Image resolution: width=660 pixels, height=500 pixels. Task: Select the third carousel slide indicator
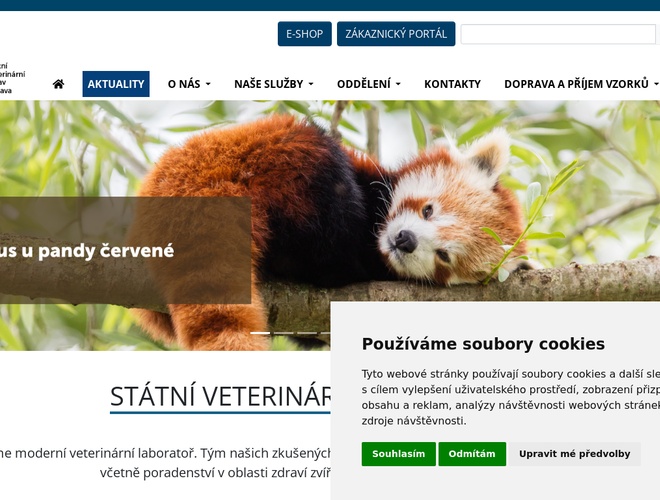point(307,333)
